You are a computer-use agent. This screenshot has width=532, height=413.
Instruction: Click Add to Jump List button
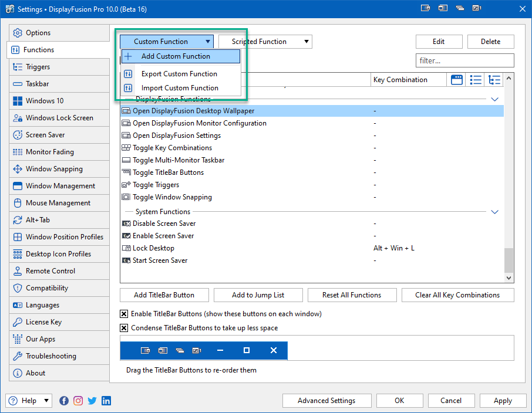point(258,295)
